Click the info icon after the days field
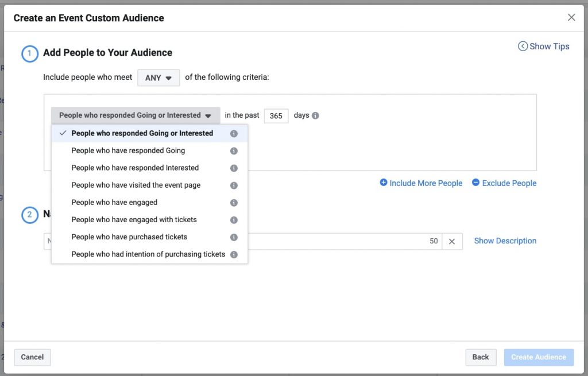The width and height of the screenshot is (588, 376). tap(315, 115)
